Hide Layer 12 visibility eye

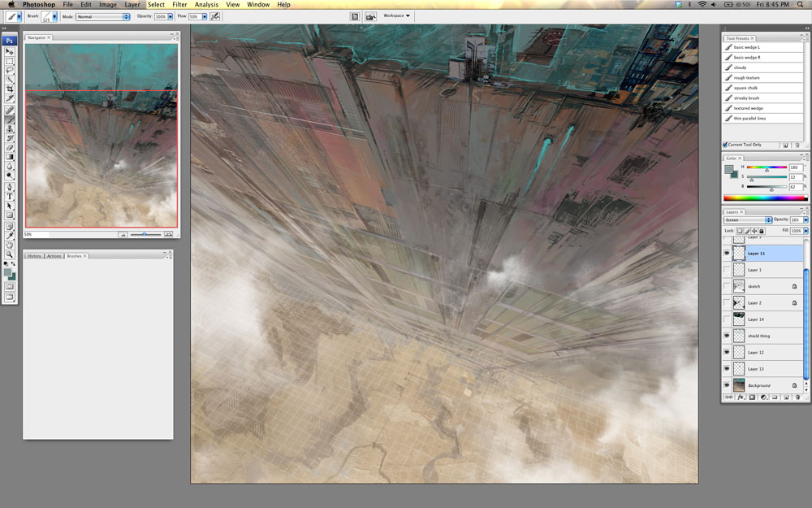[727, 353]
